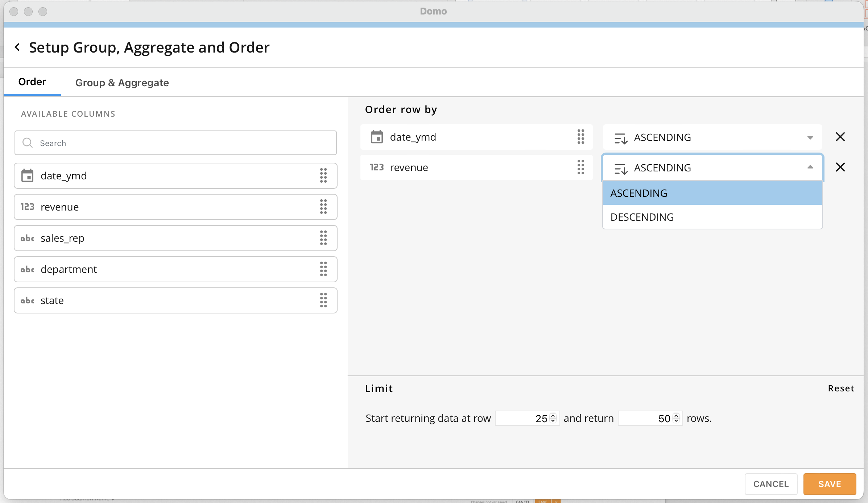Click the CANCEL button
This screenshot has height=503, width=868.
click(771, 484)
